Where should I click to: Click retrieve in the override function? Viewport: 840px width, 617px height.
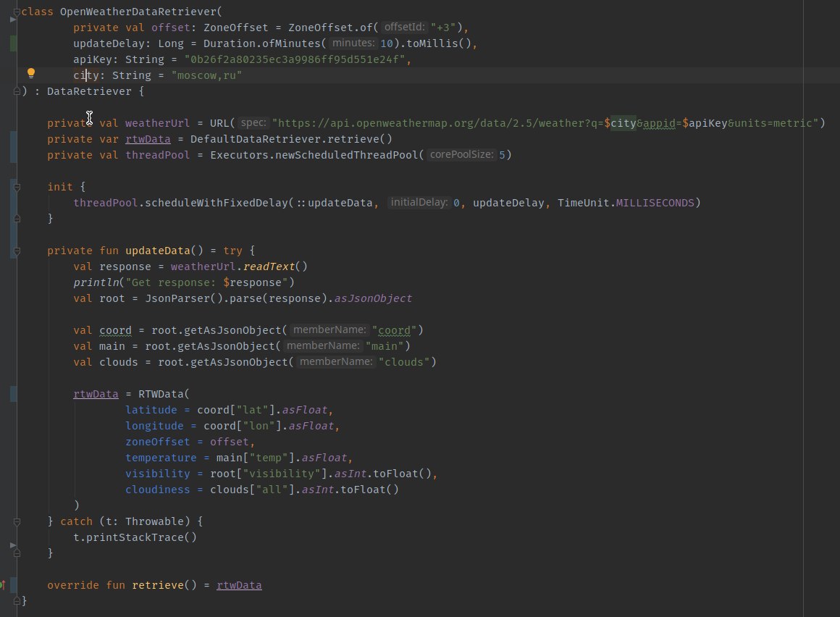coord(158,585)
